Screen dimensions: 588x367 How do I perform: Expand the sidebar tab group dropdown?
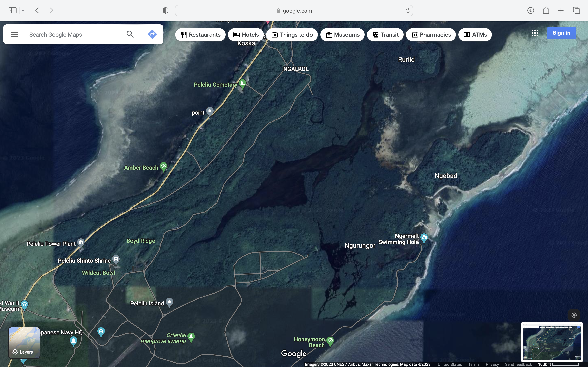pyautogui.click(x=23, y=10)
